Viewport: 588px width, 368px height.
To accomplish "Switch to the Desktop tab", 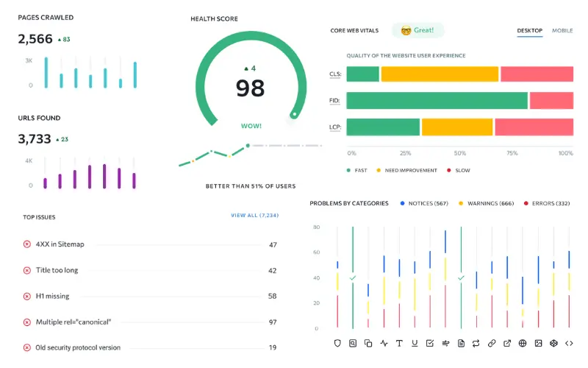I will pyautogui.click(x=529, y=30).
